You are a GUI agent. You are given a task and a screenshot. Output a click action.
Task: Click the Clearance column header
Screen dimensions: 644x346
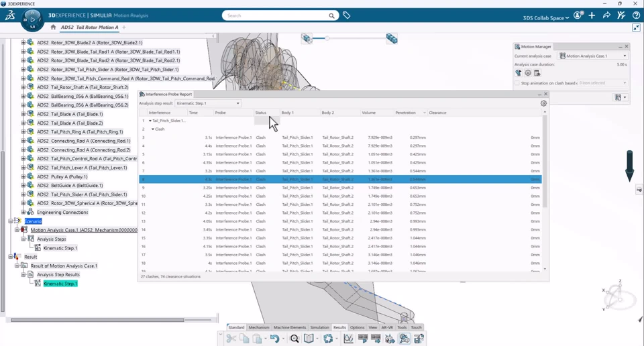tap(484, 113)
